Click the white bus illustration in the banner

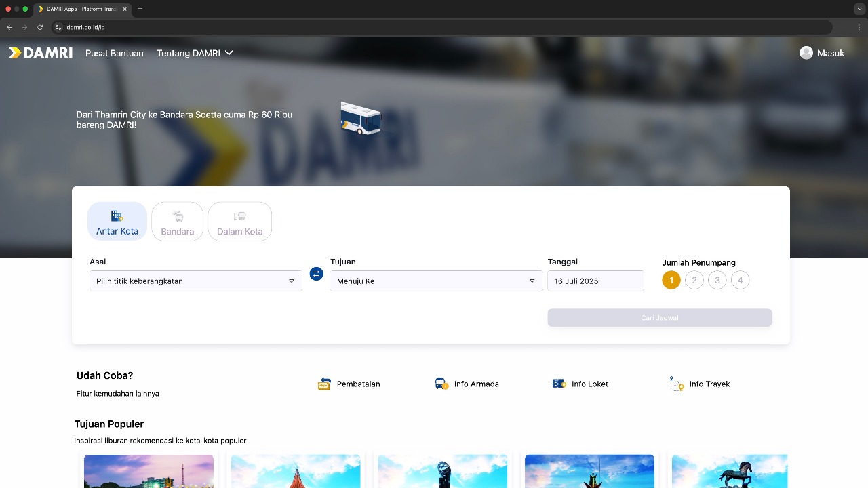pos(361,119)
